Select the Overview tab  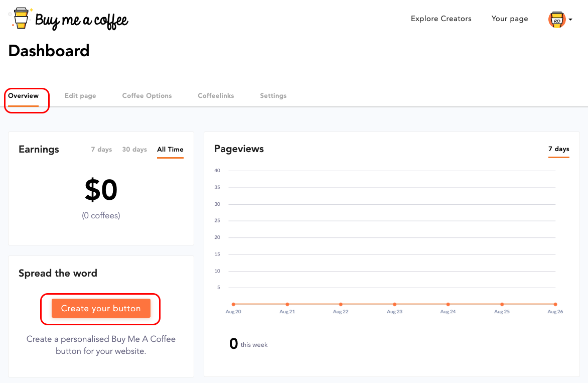tap(23, 96)
